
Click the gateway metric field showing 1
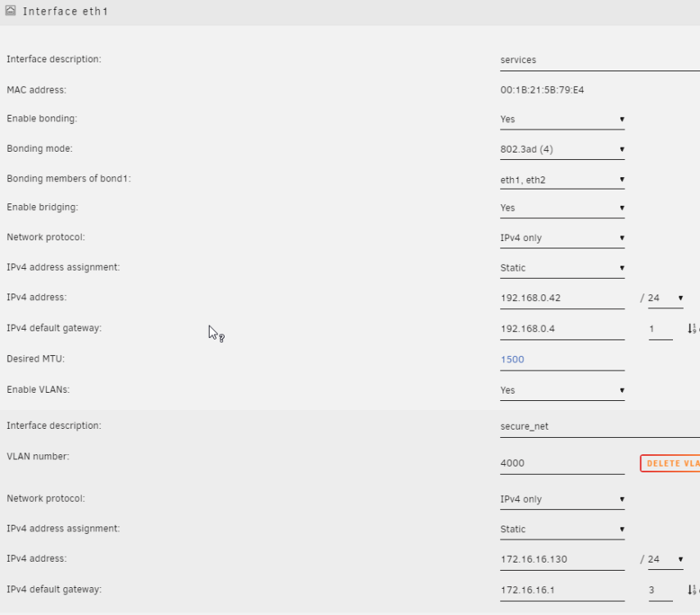[661, 329]
